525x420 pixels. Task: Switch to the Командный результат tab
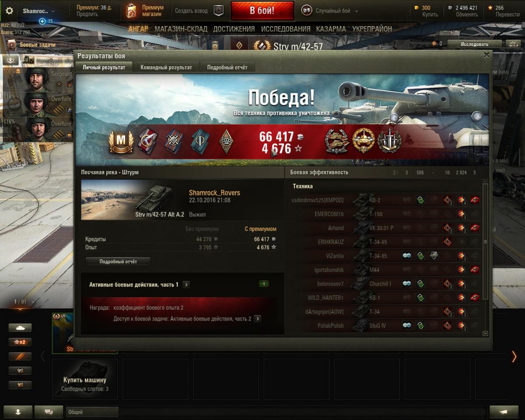click(166, 67)
